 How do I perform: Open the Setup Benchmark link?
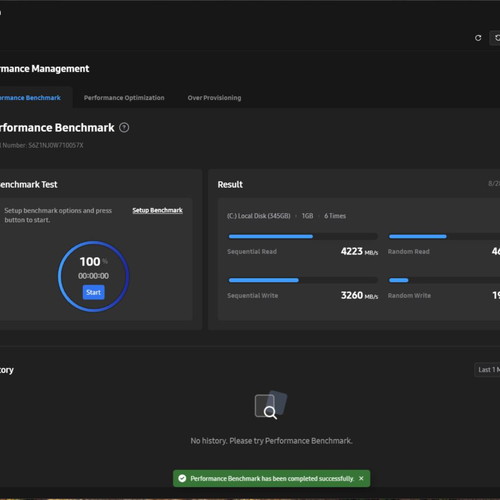click(157, 210)
